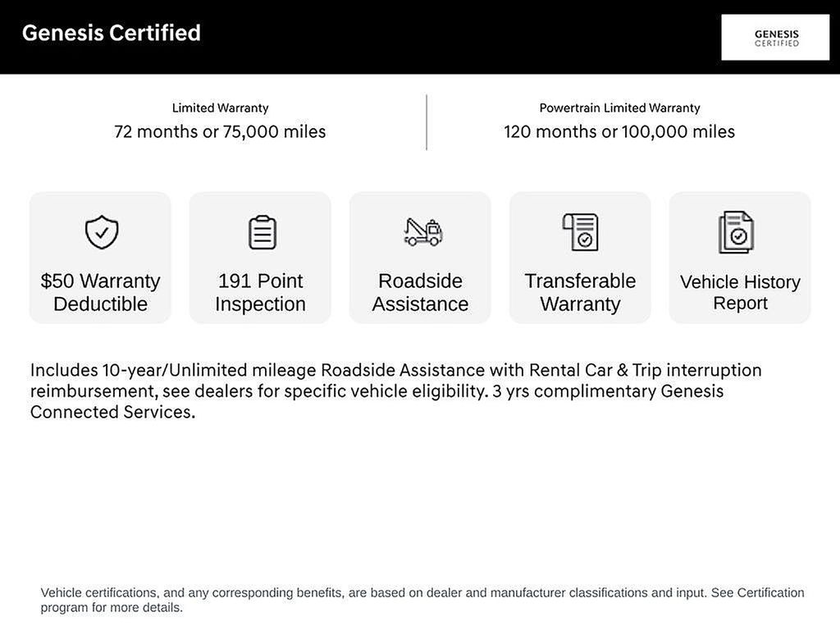Click the divider between the two warranties
The image size is (840, 630).
click(x=427, y=122)
